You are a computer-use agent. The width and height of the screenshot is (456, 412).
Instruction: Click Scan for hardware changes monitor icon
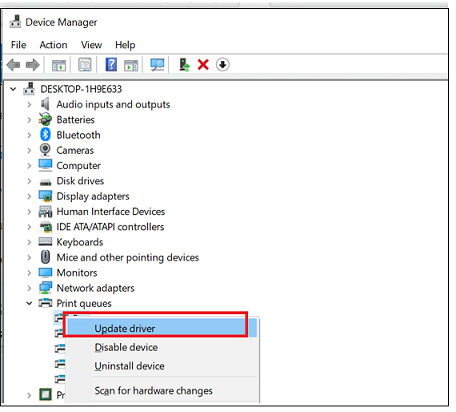coord(157,65)
